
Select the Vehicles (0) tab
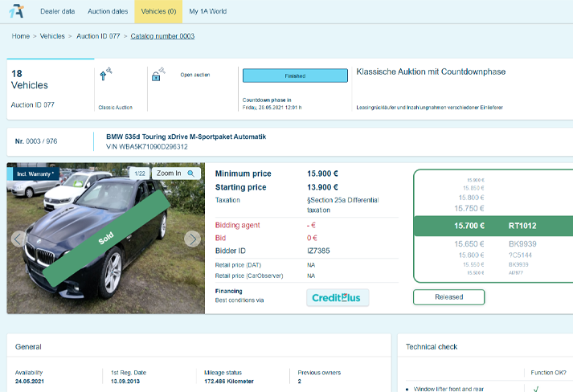[x=158, y=11]
